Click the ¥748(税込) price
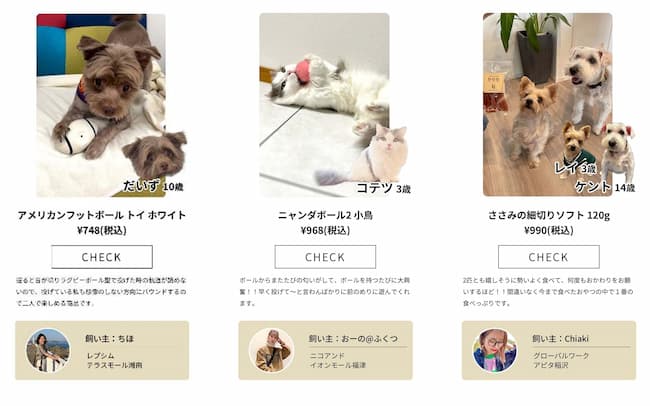This screenshot has width=650, height=406. [x=102, y=230]
